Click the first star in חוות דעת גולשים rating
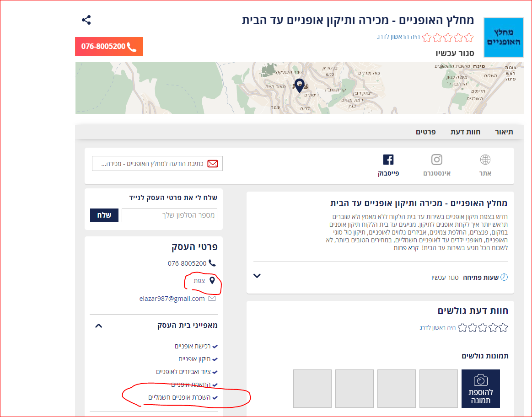532x417 pixels. coord(504,327)
